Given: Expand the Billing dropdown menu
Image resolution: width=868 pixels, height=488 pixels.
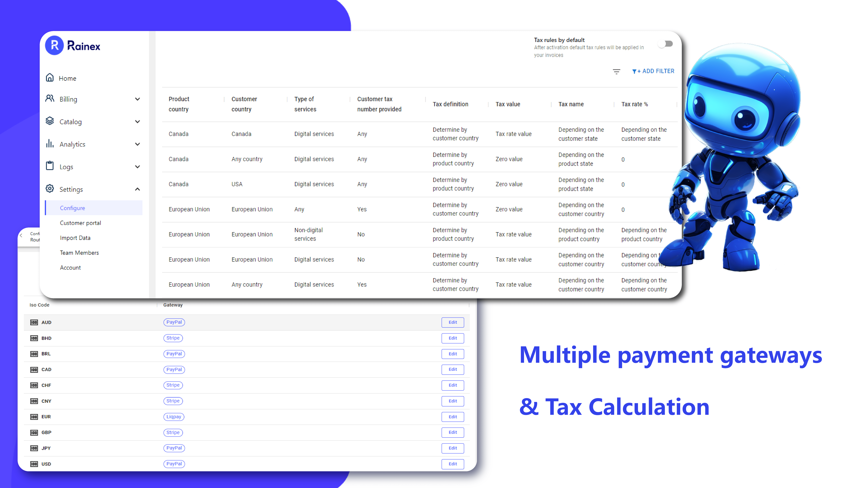Looking at the screenshot, I should pyautogui.click(x=92, y=99).
